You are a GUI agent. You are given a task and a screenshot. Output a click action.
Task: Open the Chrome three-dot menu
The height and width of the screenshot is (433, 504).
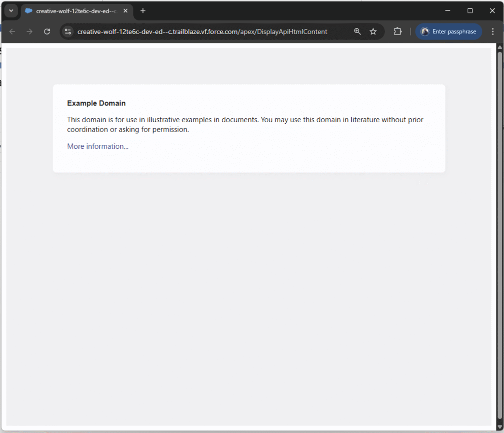pyautogui.click(x=493, y=32)
